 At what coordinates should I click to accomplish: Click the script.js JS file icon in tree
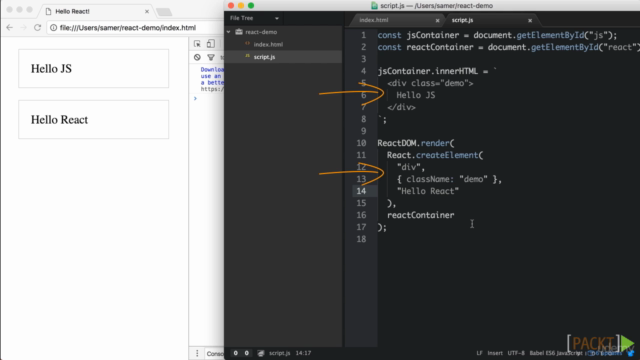(x=247, y=56)
